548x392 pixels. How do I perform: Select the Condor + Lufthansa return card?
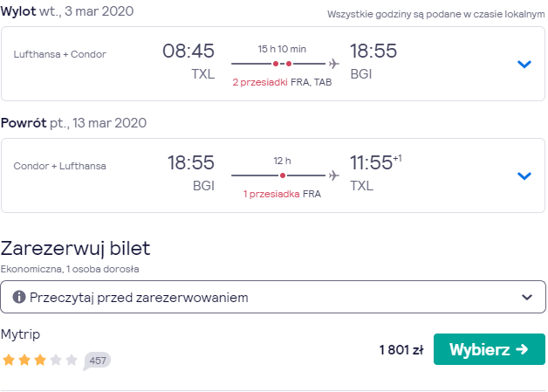(273, 175)
